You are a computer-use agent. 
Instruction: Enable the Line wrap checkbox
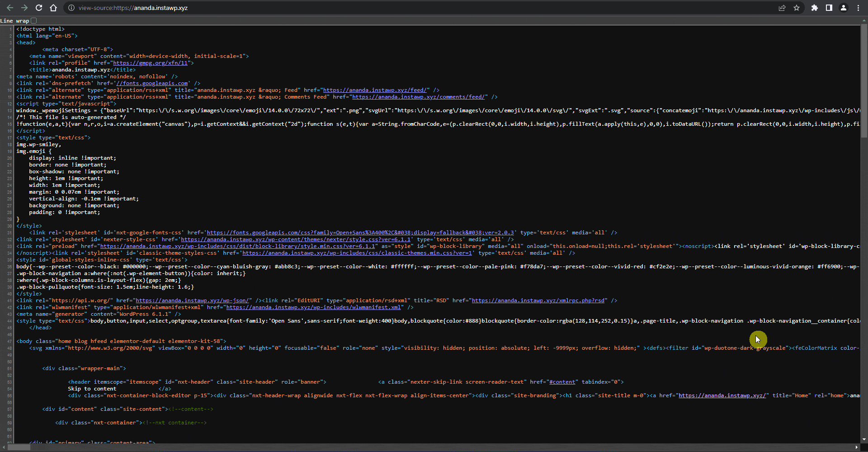(x=34, y=20)
